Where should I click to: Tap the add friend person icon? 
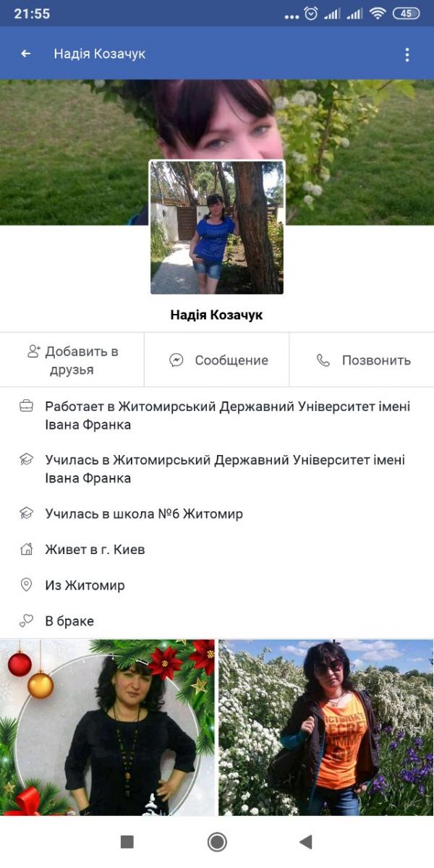point(33,352)
